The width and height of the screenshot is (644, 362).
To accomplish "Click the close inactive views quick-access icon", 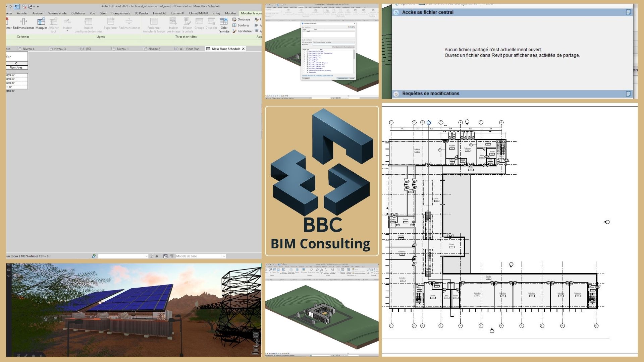I will (24, 6).
